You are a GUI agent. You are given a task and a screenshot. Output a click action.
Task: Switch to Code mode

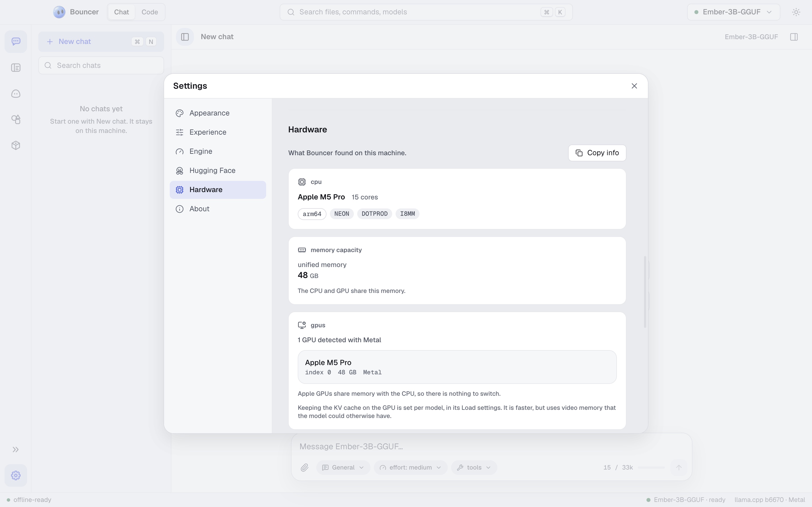(x=150, y=12)
